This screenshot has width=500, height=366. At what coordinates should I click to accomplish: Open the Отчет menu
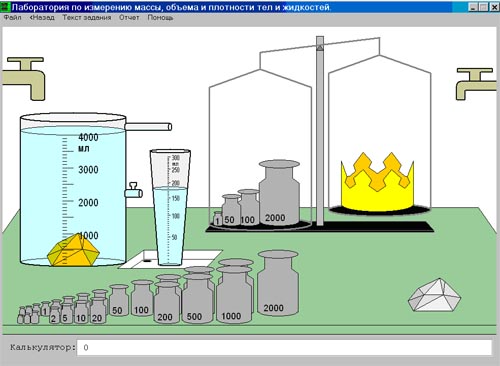pos(129,18)
